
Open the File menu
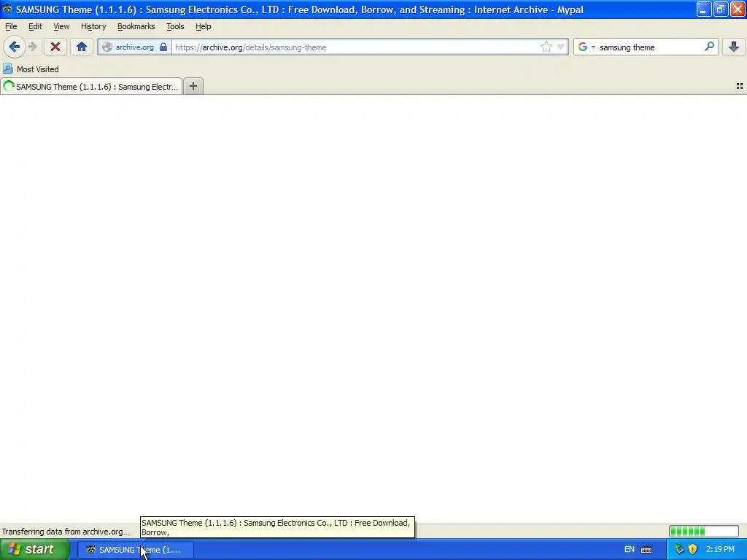11,26
